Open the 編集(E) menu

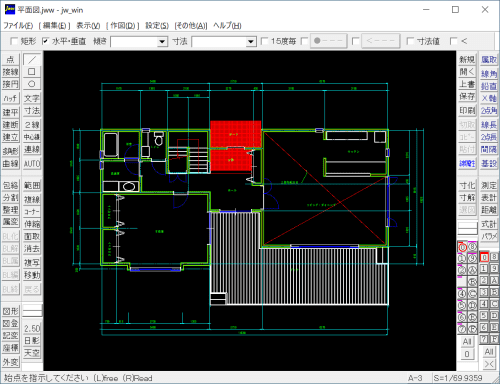click(x=55, y=26)
